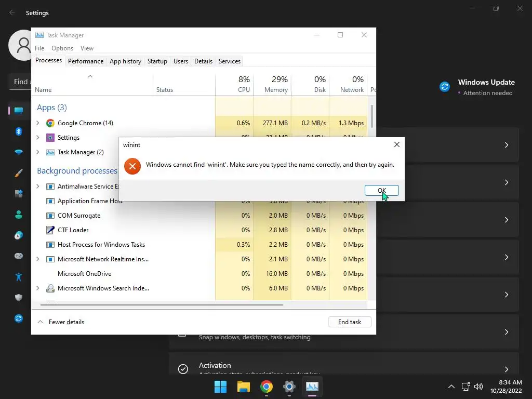
Task: Select Host Process for Windows Tasks icon
Action: point(50,245)
